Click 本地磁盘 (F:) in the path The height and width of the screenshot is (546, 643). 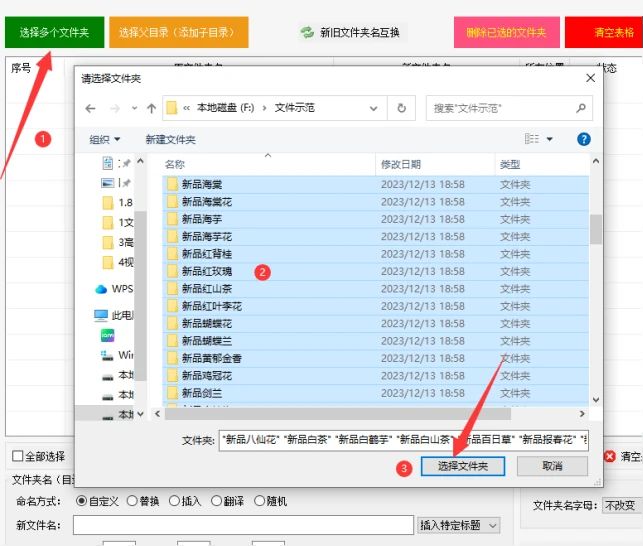[x=225, y=108]
